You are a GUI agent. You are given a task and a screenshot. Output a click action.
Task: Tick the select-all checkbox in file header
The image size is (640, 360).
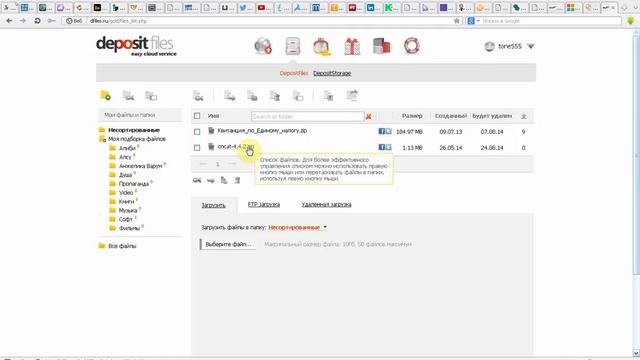point(197,116)
